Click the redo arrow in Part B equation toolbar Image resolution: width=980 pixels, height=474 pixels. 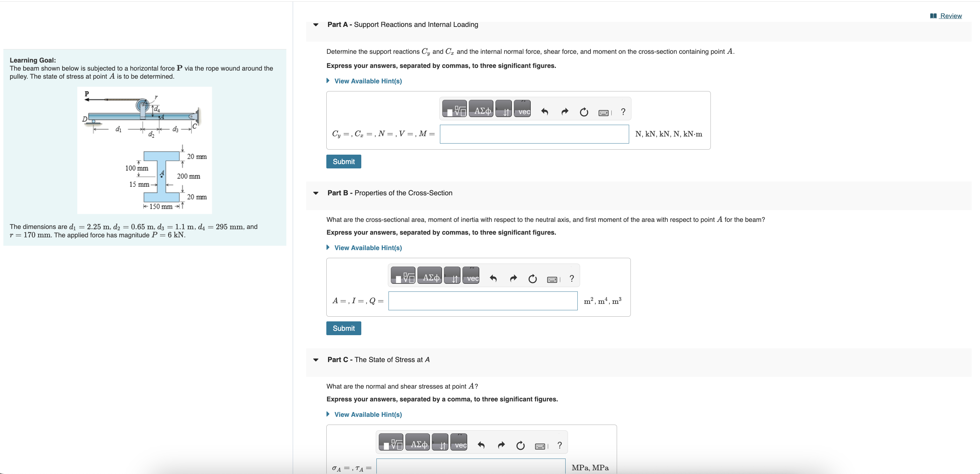click(513, 278)
